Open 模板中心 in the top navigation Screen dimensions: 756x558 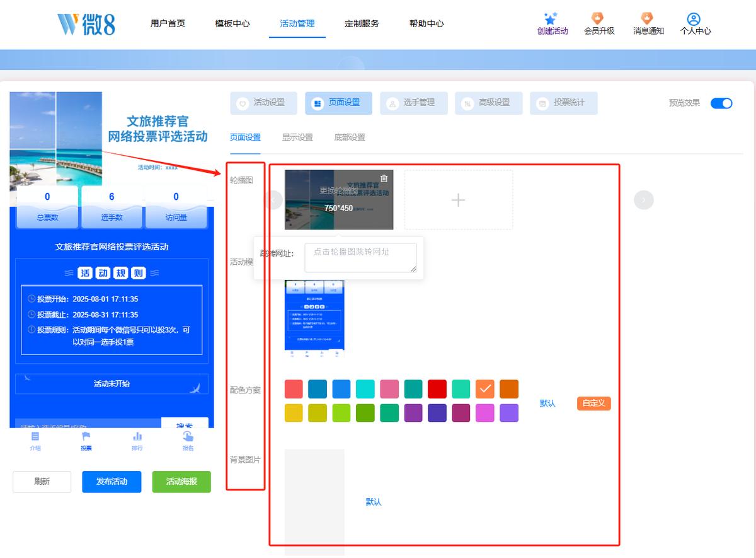[232, 23]
